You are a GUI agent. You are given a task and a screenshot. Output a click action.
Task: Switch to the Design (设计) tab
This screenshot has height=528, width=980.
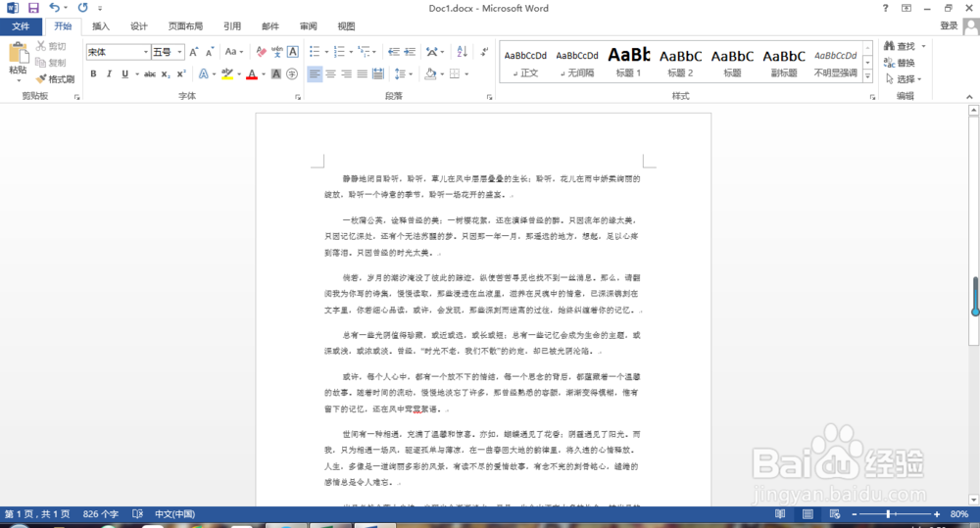coord(139,26)
